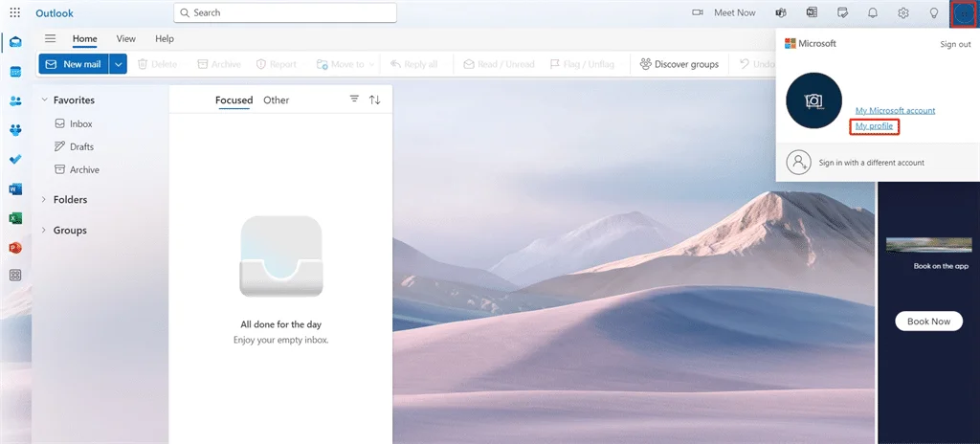Open Calendar from the left rail

(15, 72)
